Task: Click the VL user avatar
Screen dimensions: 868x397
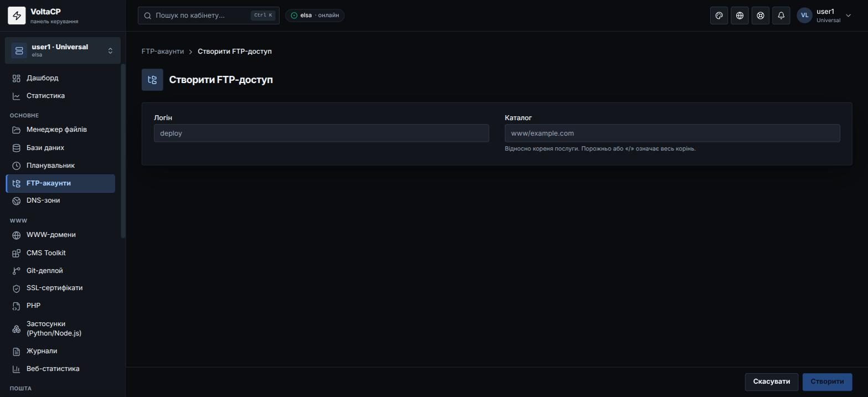Action: pos(804,16)
